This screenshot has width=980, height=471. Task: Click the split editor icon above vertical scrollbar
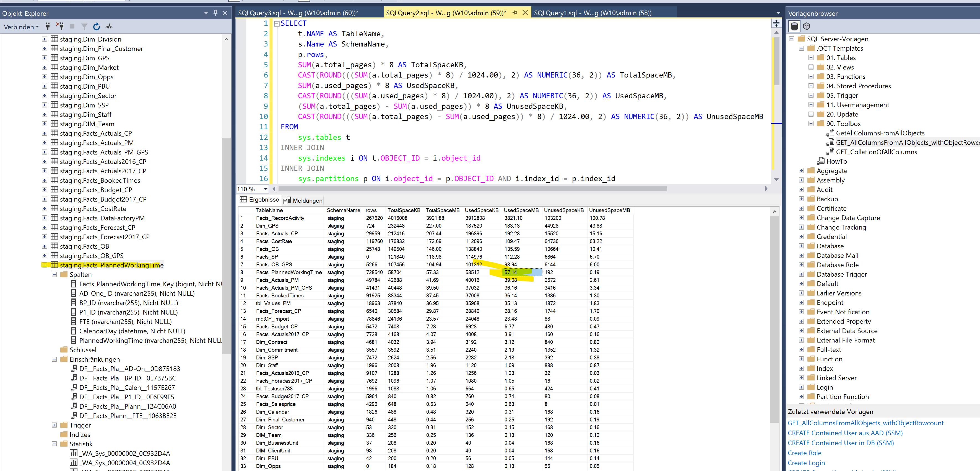[776, 24]
